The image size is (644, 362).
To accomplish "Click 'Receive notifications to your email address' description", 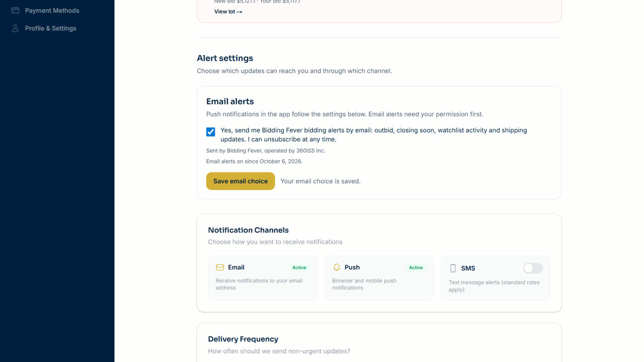I will 259,284.
